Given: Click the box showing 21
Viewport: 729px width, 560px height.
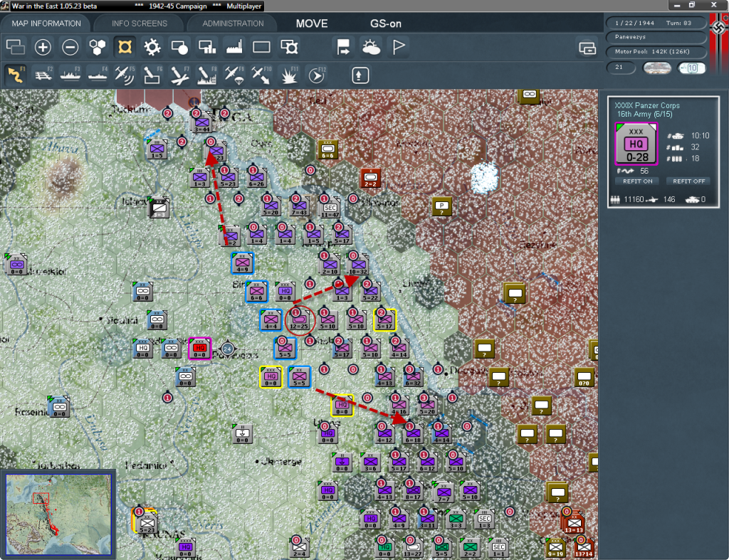Looking at the screenshot, I should point(621,68).
